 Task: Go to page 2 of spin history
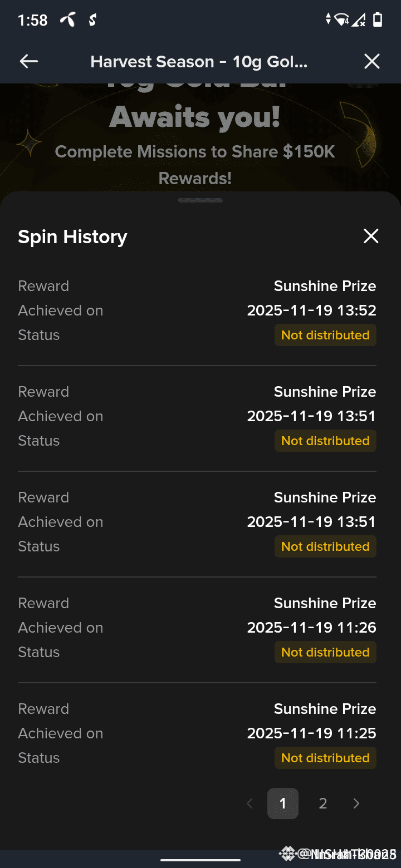(323, 803)
